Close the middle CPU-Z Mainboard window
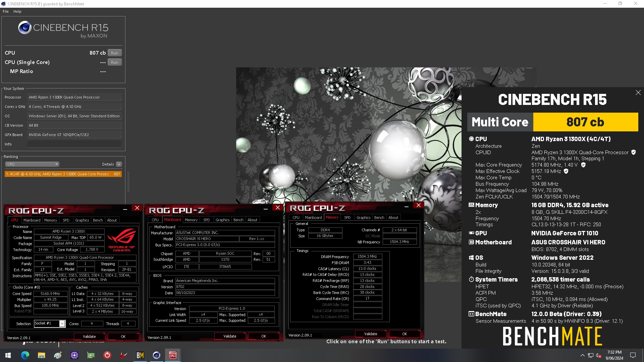 click(278, 208)
